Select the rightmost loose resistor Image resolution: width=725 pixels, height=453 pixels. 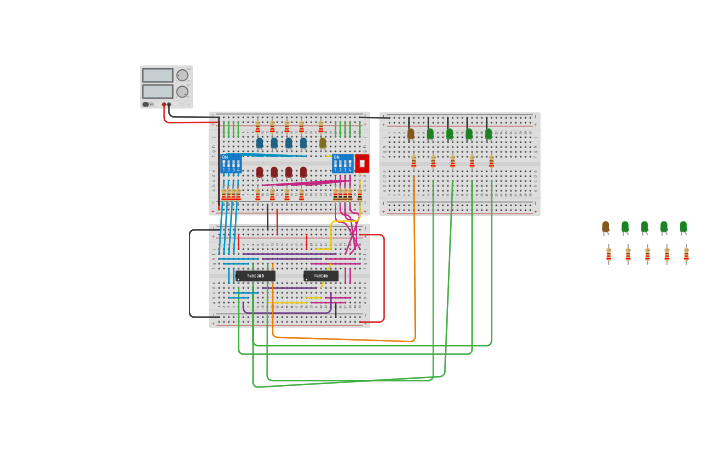click(x=686, y=255)
